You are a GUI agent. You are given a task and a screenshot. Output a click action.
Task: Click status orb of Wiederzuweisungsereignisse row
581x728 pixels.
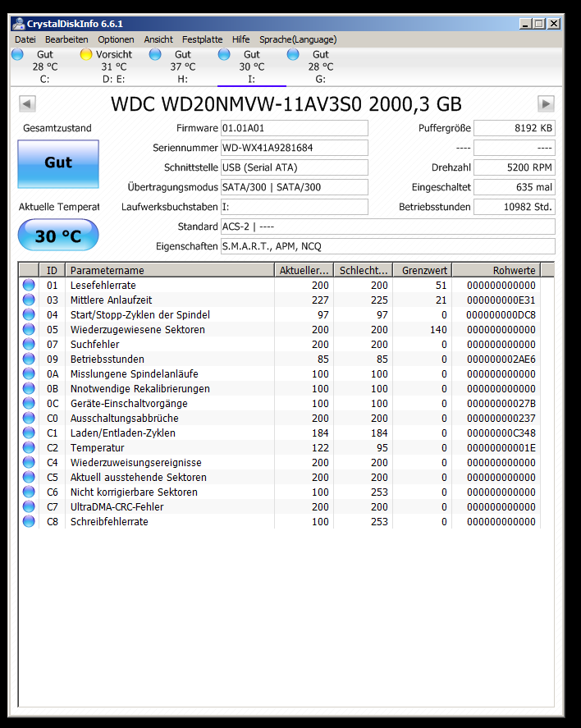pyautogui.click(x=29, y=462)
